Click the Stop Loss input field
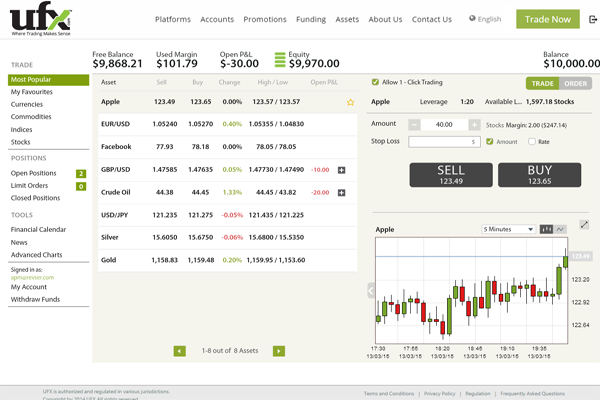This screenshot has width=600, height=400. point(444,142)
